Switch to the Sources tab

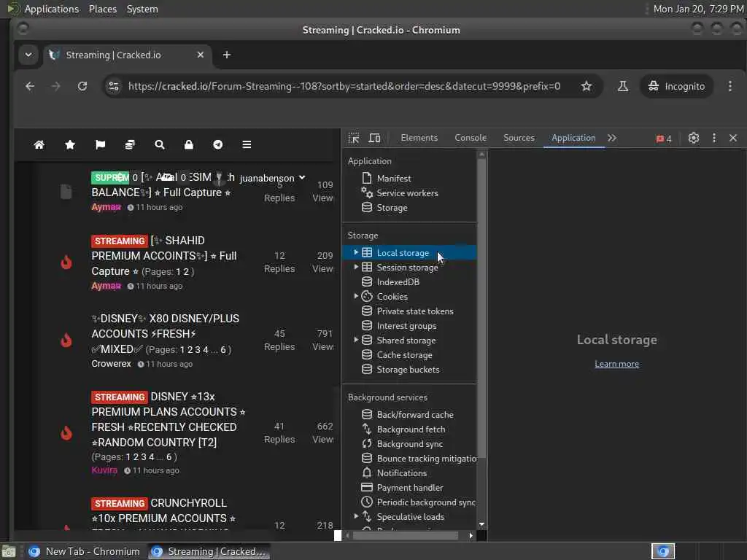tap(519, 138)
